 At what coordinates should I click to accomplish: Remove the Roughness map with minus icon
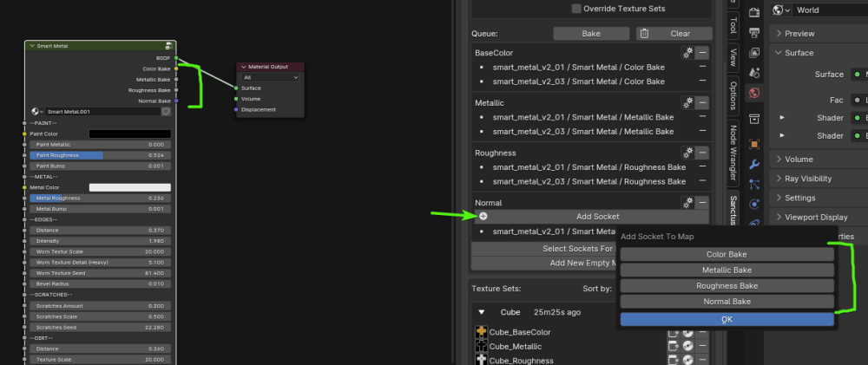click(x=701, y=153)
